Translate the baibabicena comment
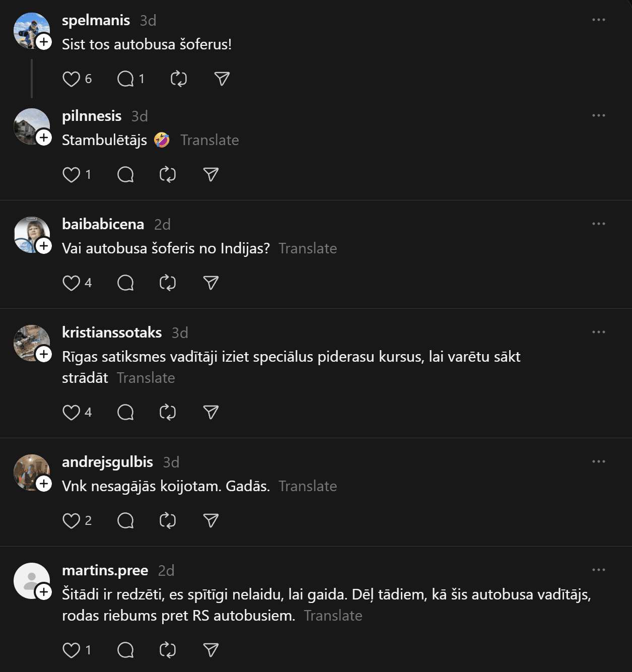632x672 pixels. coord(308,248)
